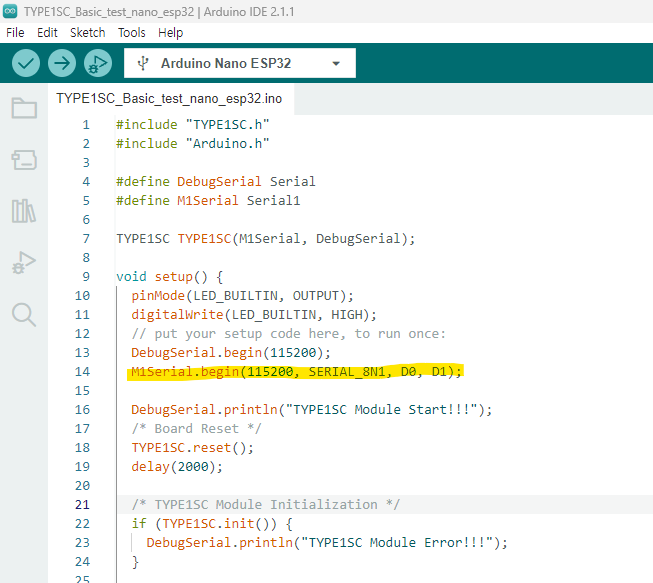
Task: Click the pinMode(LED_BUILTIN, OUTPUT) line
Action: tap(242, 296)
